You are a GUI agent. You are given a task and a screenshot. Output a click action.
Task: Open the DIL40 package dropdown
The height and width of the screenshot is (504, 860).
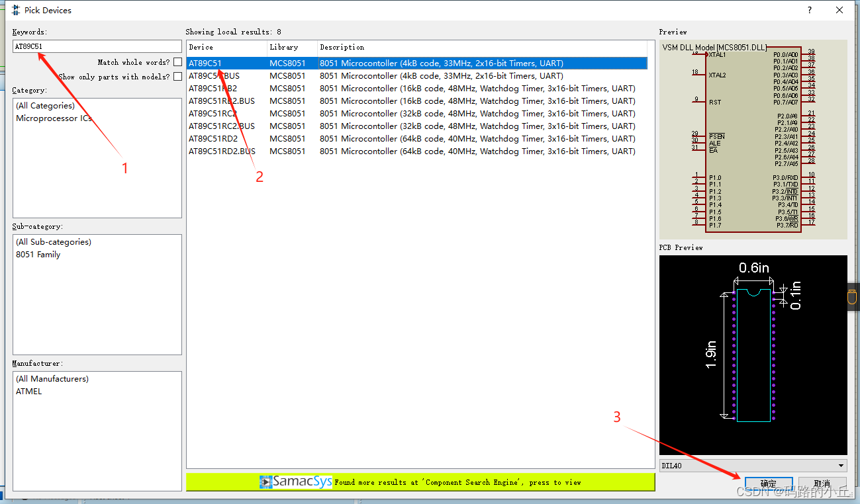pyautogui.click(x=753, y=466)
